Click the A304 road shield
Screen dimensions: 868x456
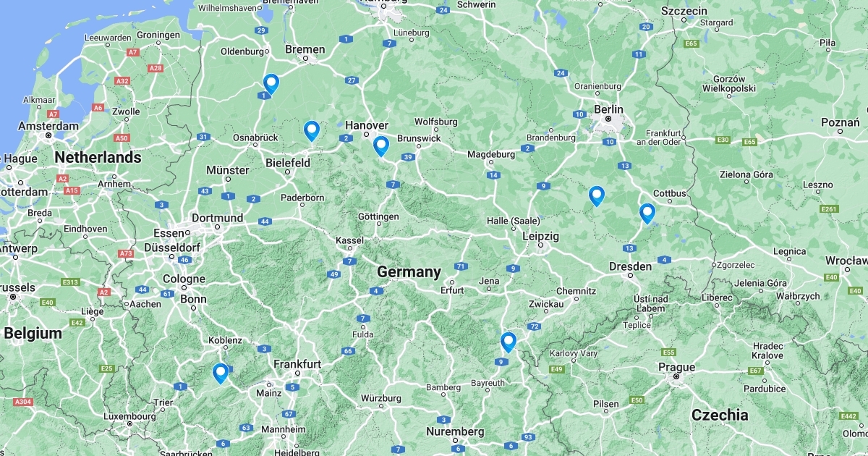(x=23, y=402)
